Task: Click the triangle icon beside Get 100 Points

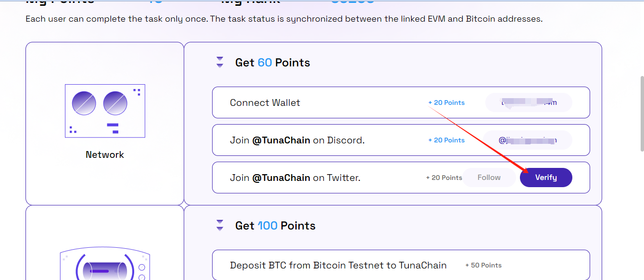Action: 220,225
